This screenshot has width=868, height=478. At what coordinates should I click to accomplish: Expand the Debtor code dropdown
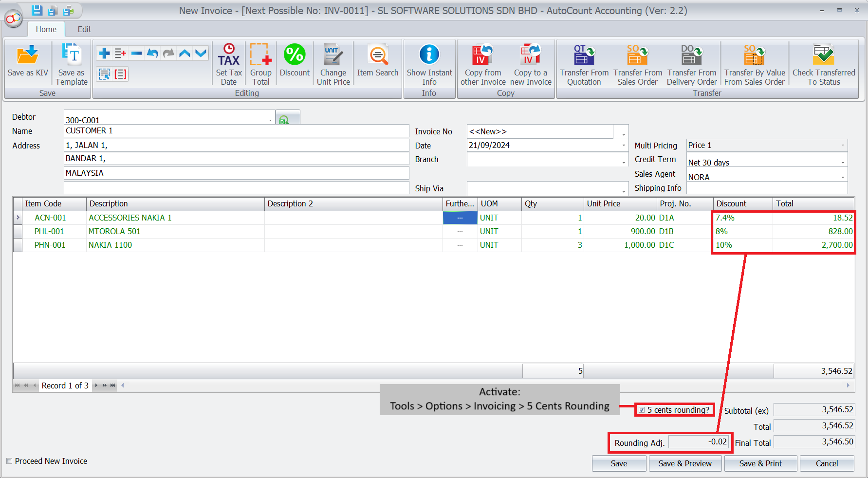point(270,120)
